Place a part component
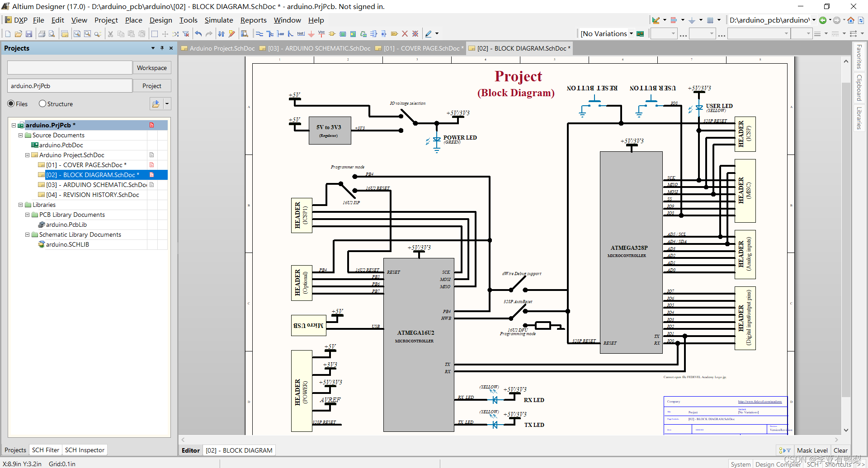Image resolution: width=868 pixels, height=468 pixels. [x=332, y=34]
